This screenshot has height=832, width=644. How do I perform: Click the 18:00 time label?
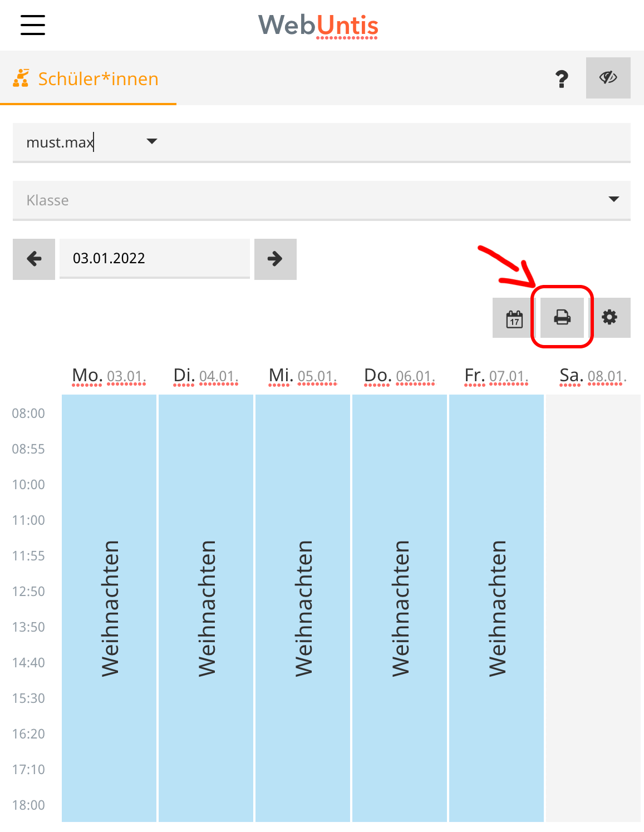click(28, 805)
